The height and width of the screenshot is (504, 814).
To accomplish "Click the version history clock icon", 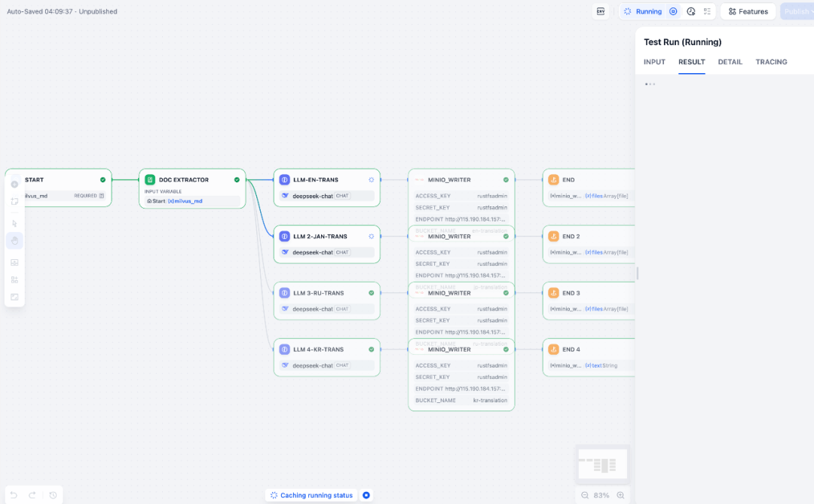I will 690,11.
